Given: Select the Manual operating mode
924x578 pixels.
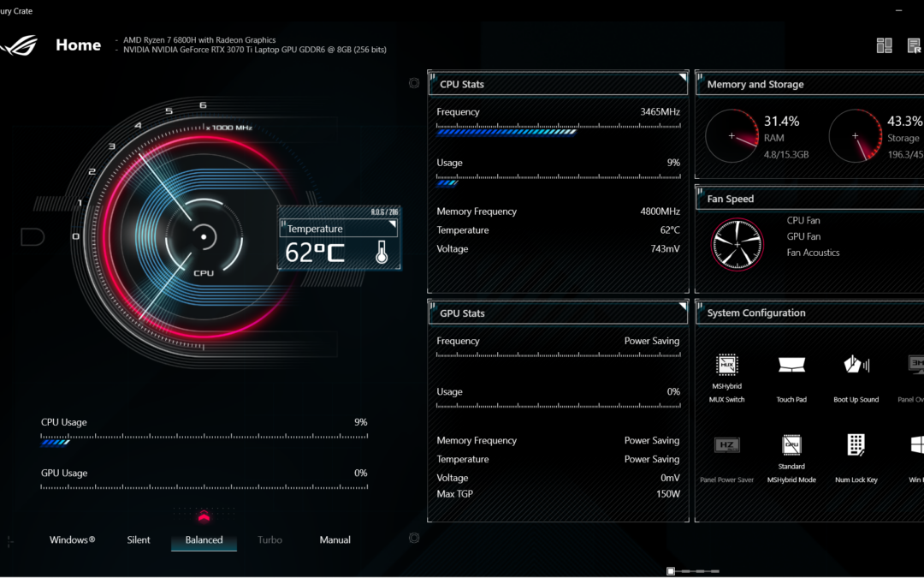Looking at the screenshot, I should coord(335,540).
